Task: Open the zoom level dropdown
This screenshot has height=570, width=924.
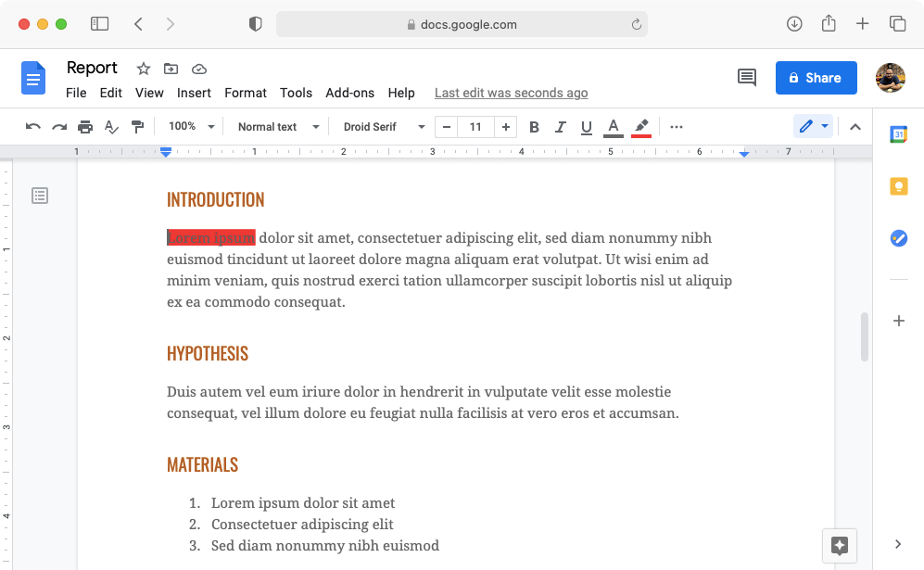Action: pos(190,126)
